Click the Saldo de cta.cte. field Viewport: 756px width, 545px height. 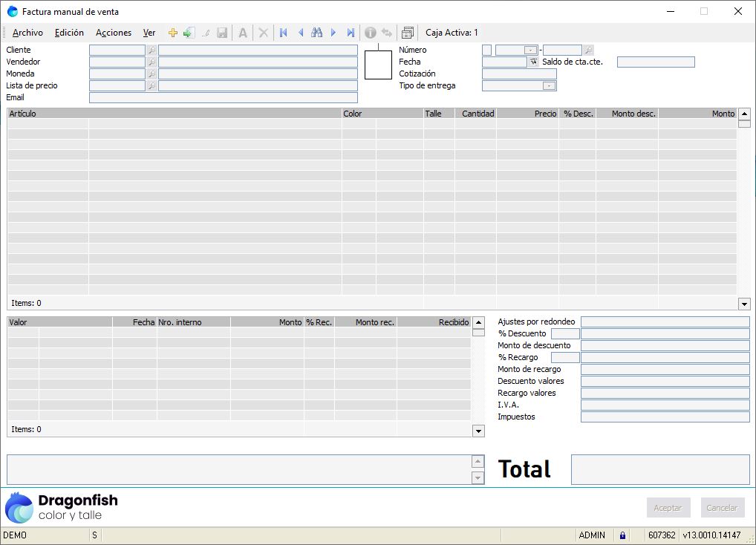coord(656,62)
